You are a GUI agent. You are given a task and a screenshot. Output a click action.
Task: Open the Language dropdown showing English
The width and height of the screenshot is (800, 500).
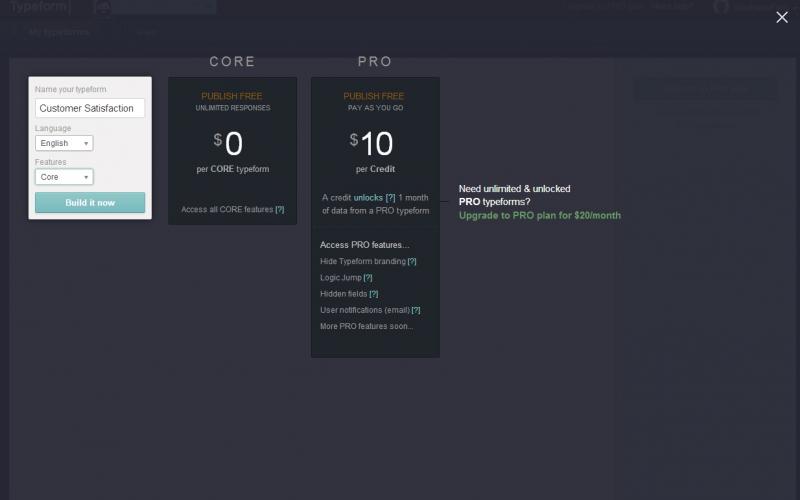[64, 143]
